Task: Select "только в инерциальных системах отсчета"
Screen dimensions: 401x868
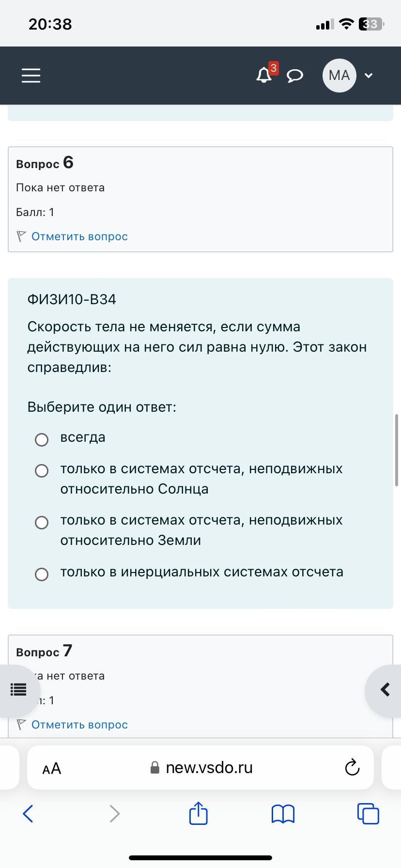Action: [42, 574]
